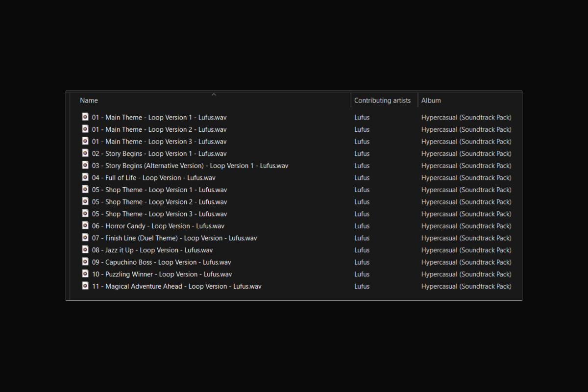Click the Lufus artist cell for Main Theme Version 1
The width and height of the screenshot is (588, 392).
362,118
